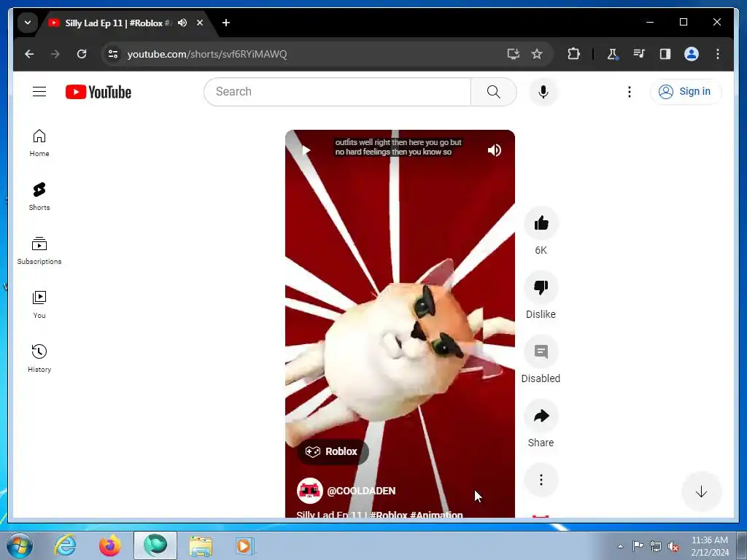The image size is (747, 560).
Task: Open Windows Explorer from taskbar
Action: [201, 545]
